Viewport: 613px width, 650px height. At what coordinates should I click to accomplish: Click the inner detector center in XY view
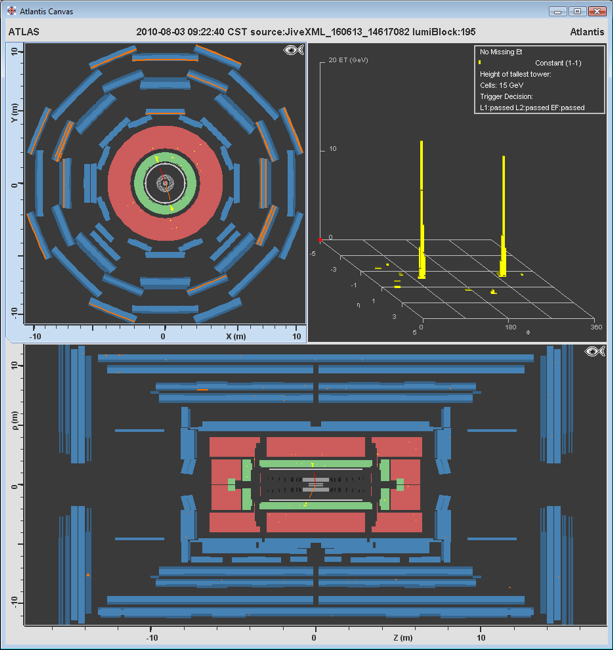[x=164, y=184]
